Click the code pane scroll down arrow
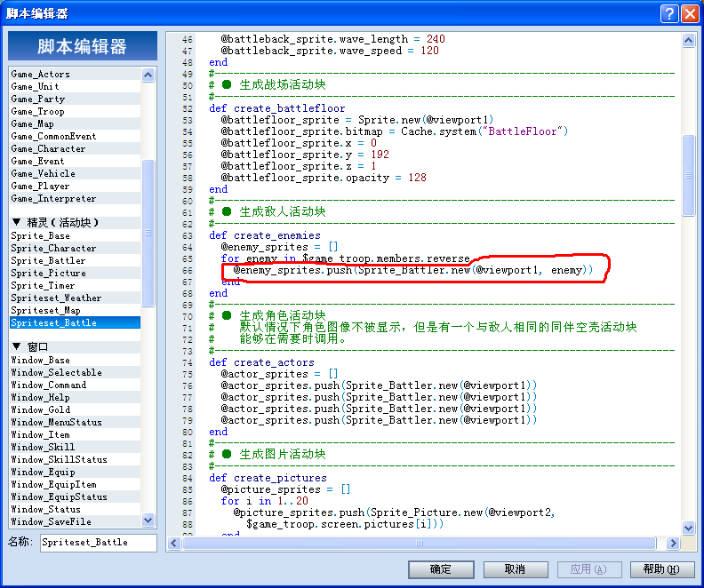The image size is (704, 588). coord(688,528)
